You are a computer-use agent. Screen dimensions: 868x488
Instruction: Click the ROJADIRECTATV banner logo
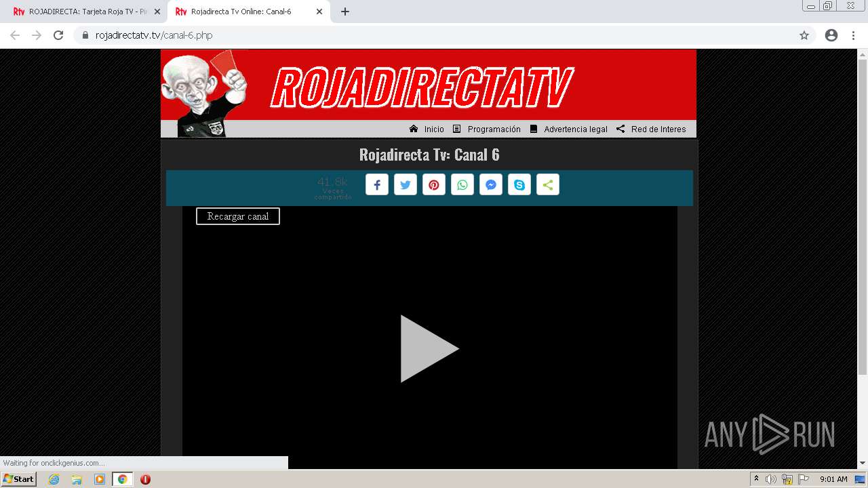(x=422, y=87)
